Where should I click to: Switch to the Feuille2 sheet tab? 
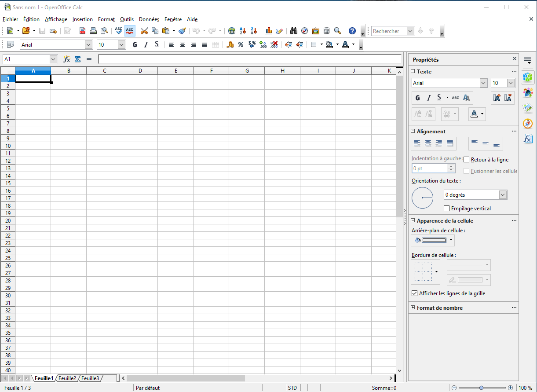coord(67,378)
